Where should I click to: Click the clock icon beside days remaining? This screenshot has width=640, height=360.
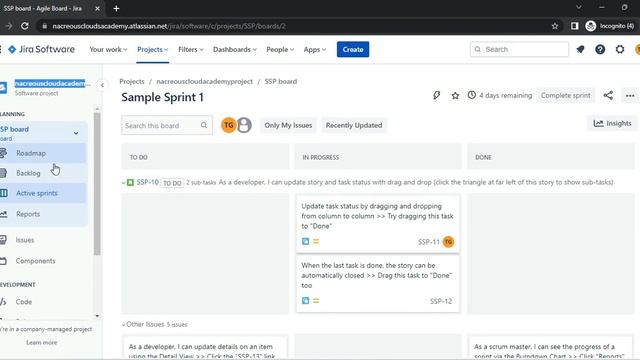pyautogui.click(x=471, y=95)
